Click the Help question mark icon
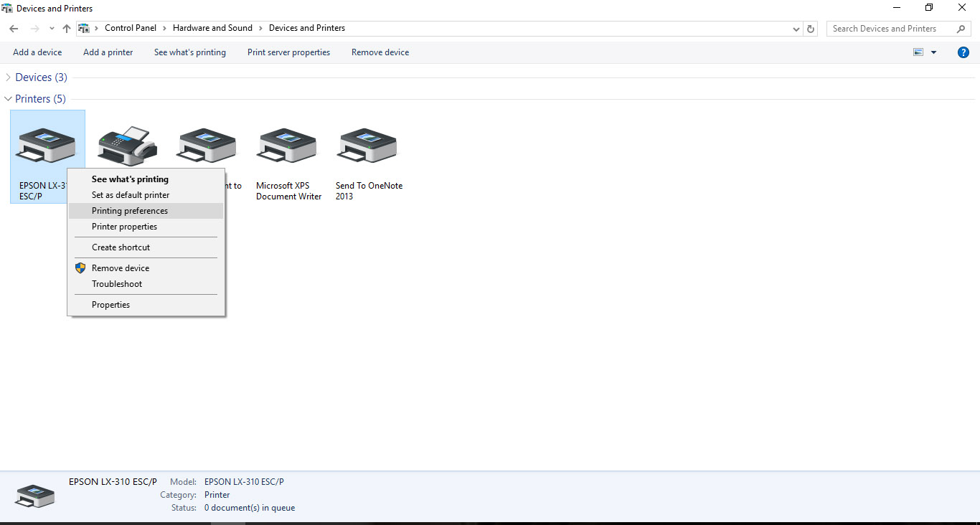The height and width of the screenshot is (525, 980). 963,52
